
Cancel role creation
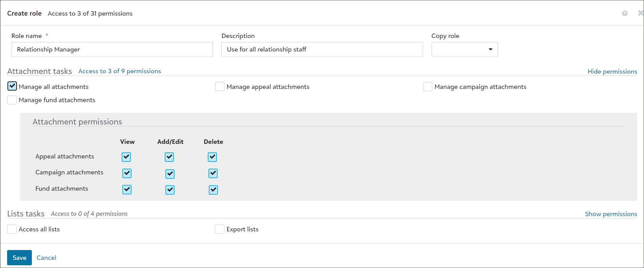pyautogui.click(x=46, y=257)
